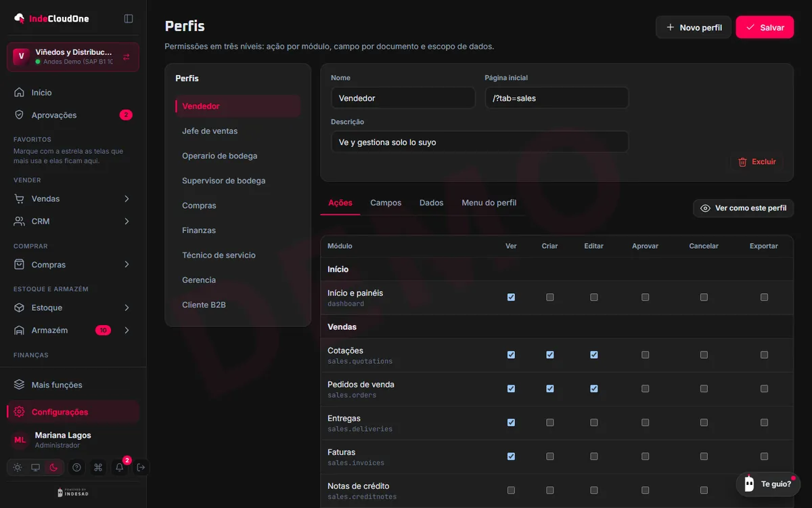The height and width of the screenshot is (508, 812).
Task: Switch to the Dados tab
Action: 432,203
